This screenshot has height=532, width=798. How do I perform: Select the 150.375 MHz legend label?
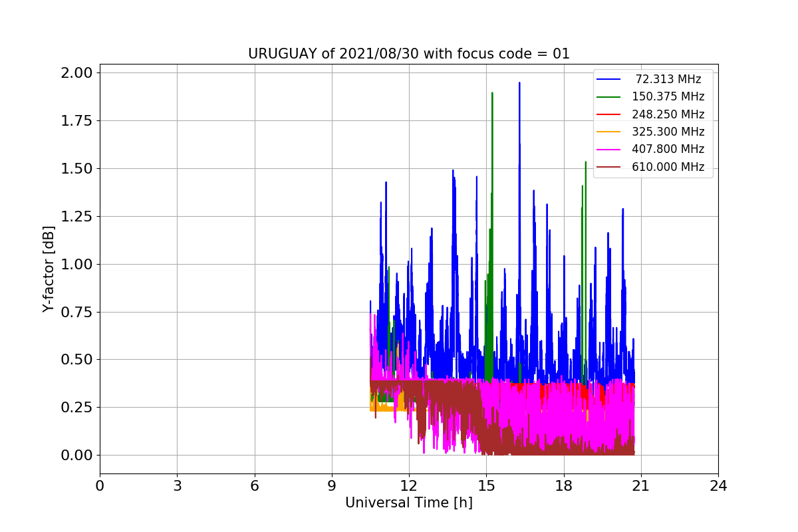coord(668,96)
